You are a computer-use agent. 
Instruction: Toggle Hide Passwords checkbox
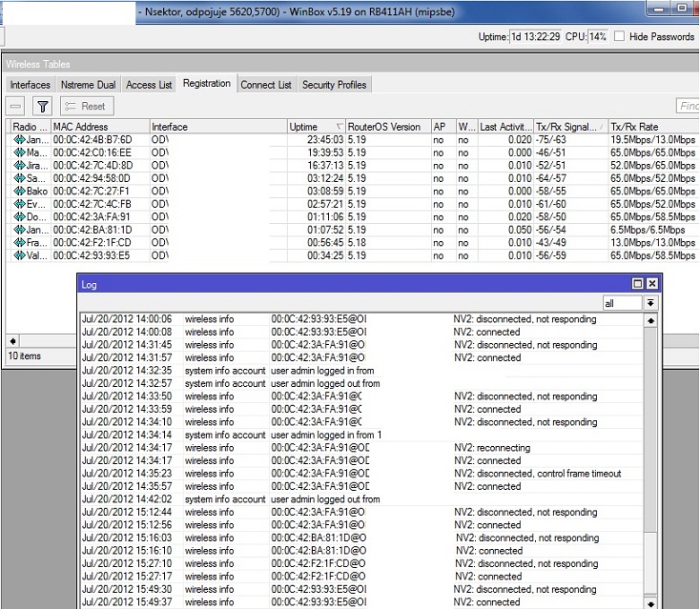pos(619,36)
